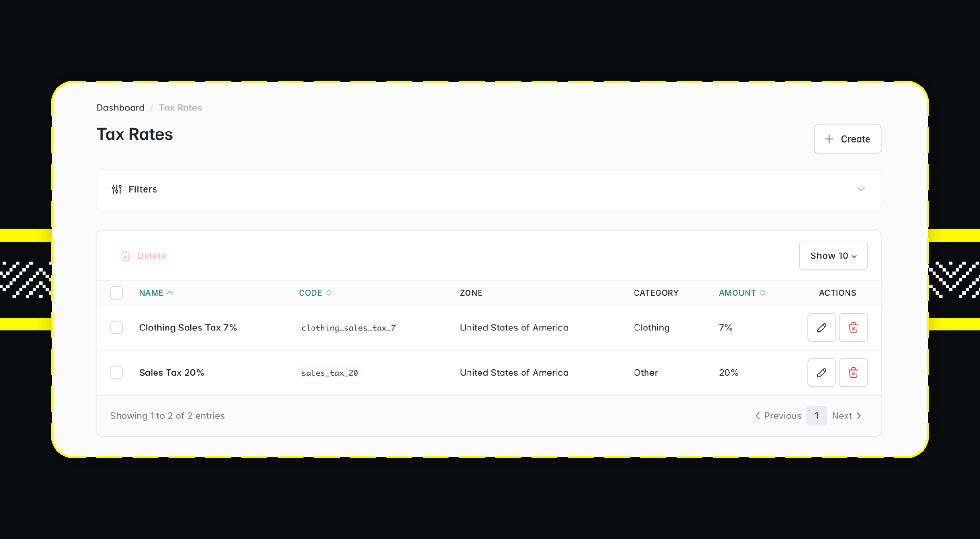Check the Sales Tax 20% row checkbox

click(117, 373)
